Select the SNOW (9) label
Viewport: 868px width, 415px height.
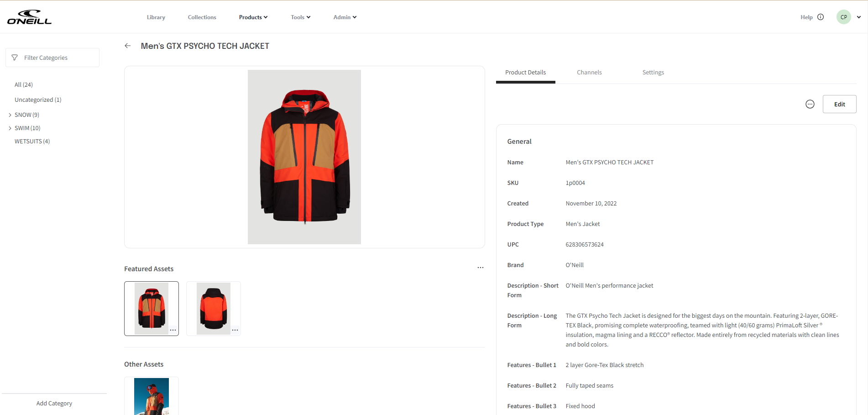tap(27, 115)
